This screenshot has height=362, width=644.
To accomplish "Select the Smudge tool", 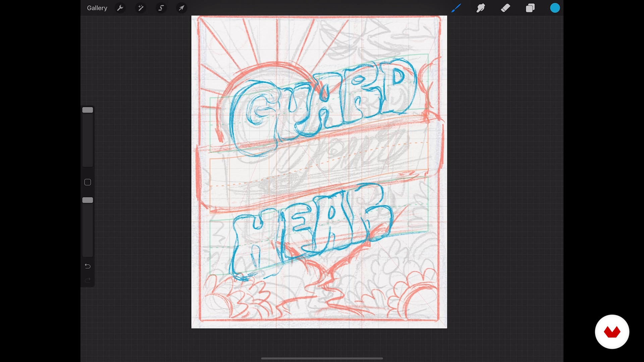I will [481, 8].
